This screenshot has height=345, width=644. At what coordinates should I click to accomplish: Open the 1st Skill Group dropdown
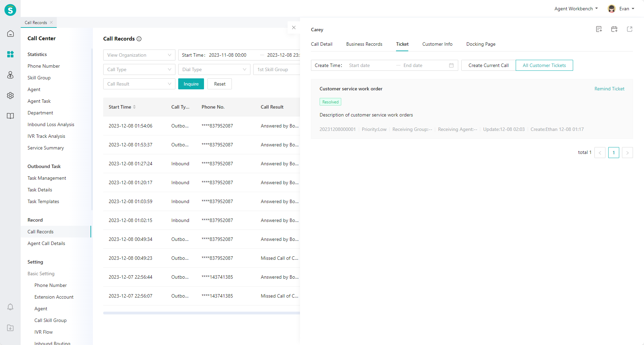(x=277, y=69)
